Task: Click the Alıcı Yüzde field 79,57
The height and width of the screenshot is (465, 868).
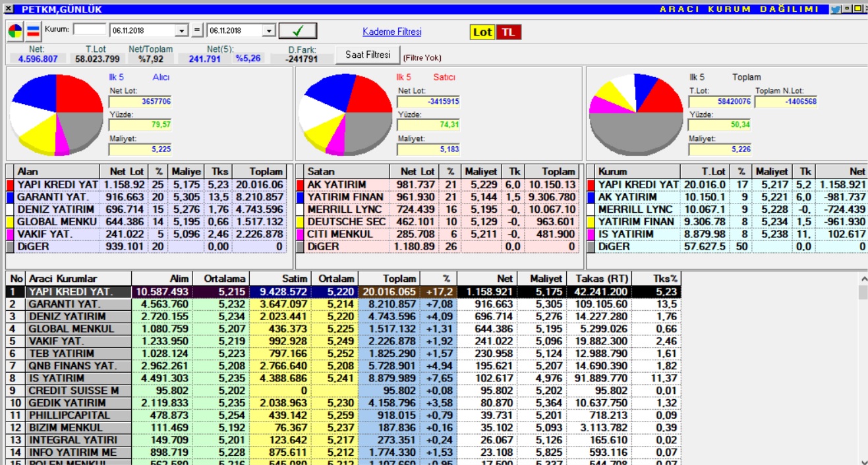Action: pyautogui.click(x=140, y=124)
